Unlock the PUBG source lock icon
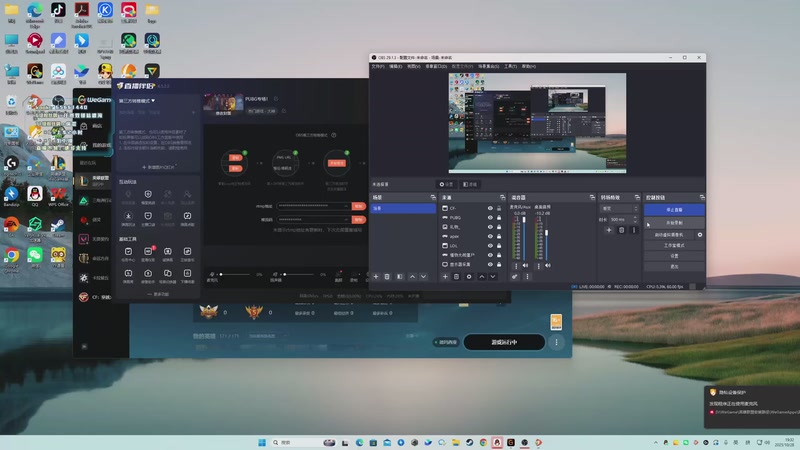The height and width of the screenshot is (450, 800). click(499, 217)
